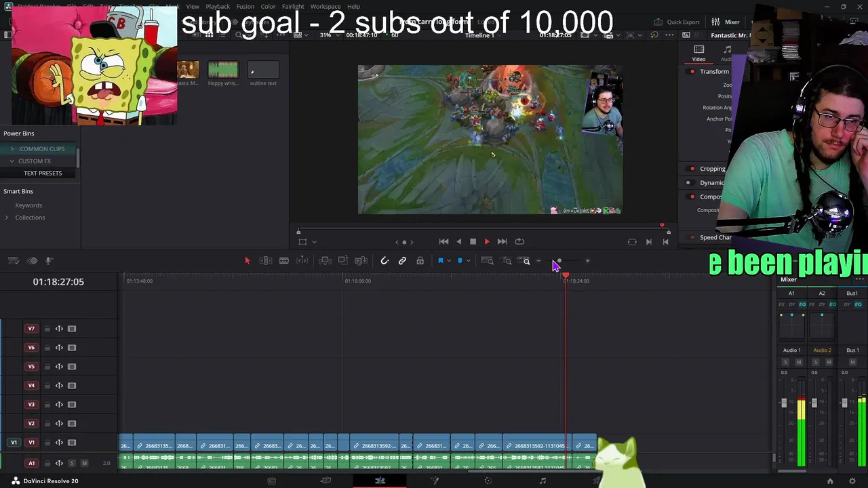Zoom out timeline with minus button
The image size is (868, 488).
pyautogui.click(x=538, y=261)
